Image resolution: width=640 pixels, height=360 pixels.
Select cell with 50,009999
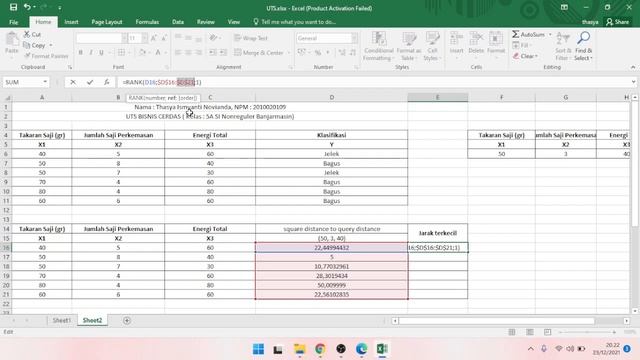click(x=331, y=285)
